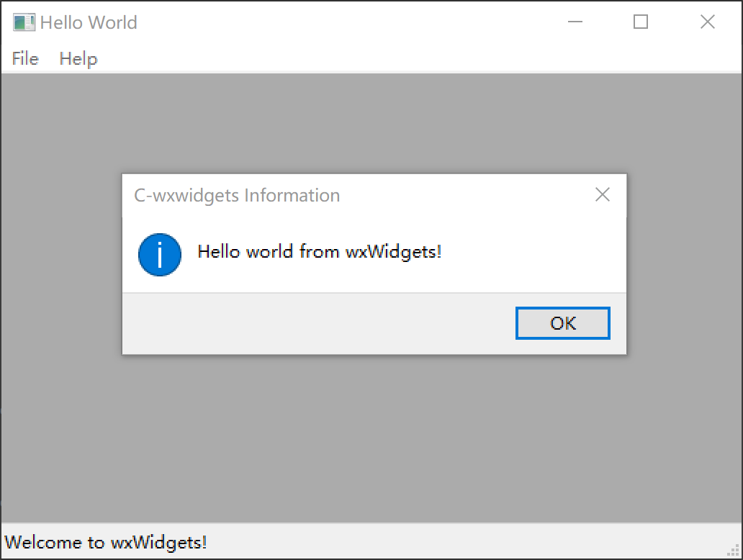Click the 'Hello world from wxWidgets!' message text
Image resolution: width=743 pixels, height=560 pixels.
click(320, 251)
